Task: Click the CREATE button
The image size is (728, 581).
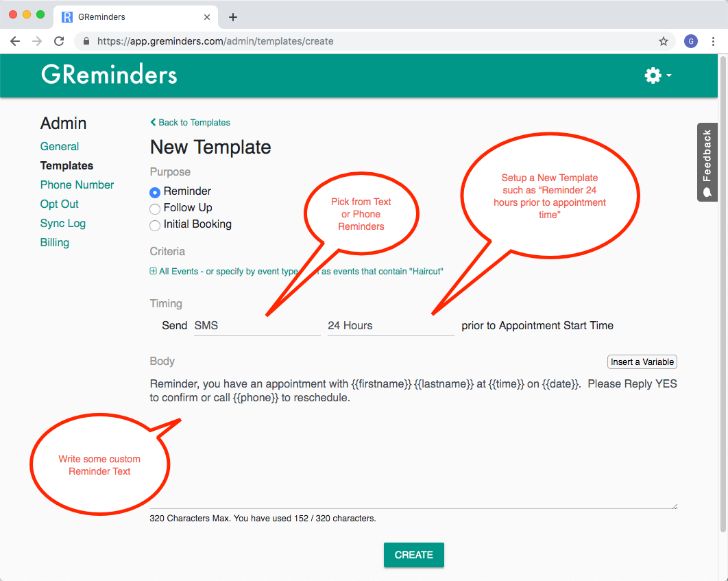Action: pos(413,555)
